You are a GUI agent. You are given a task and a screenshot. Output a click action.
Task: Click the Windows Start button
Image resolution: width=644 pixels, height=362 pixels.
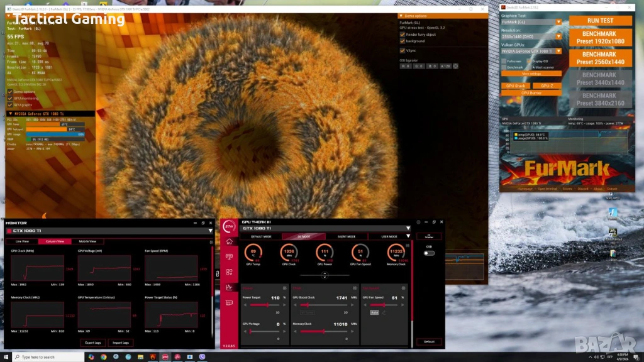(x=7, y=356)
